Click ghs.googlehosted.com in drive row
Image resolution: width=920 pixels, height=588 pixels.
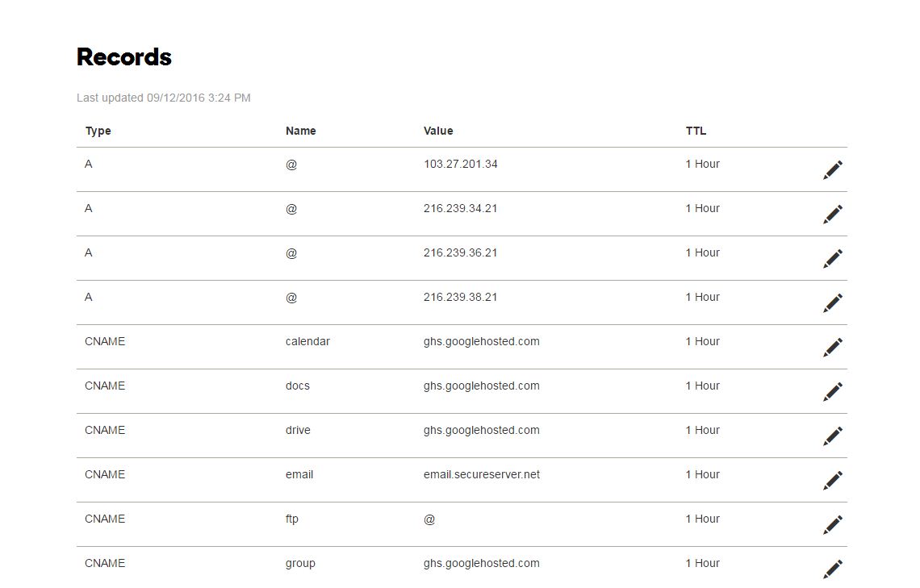click(x=482, y=431)
